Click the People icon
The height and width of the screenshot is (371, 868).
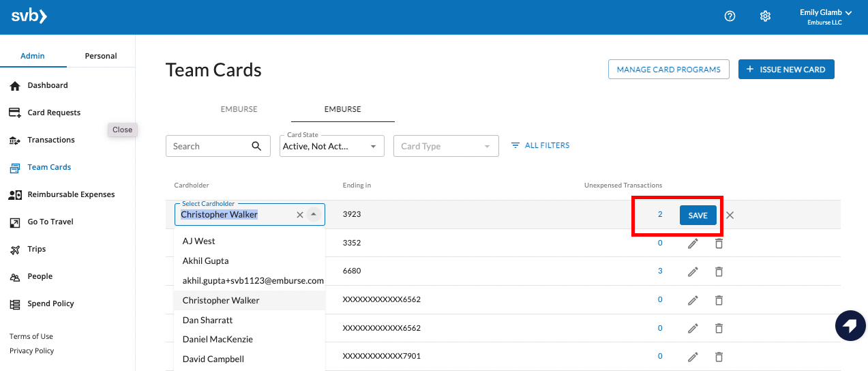click(x=15, y=277)
